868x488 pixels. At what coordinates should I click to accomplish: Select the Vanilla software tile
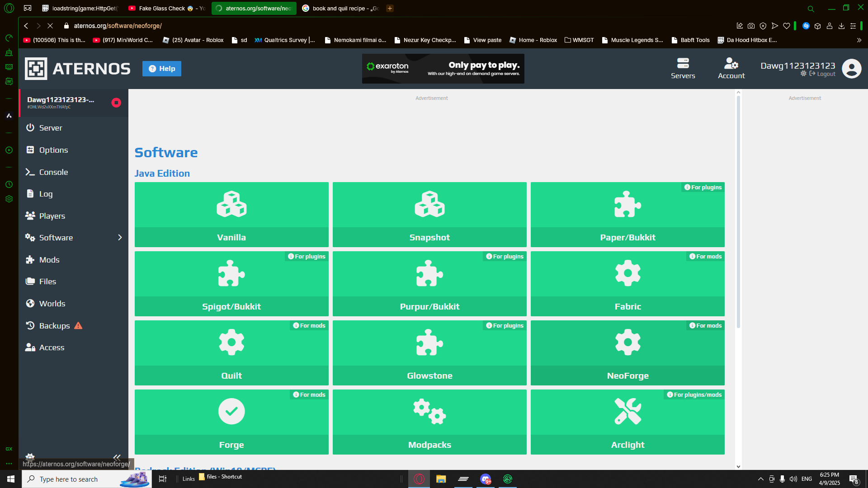tap(231, 215)
